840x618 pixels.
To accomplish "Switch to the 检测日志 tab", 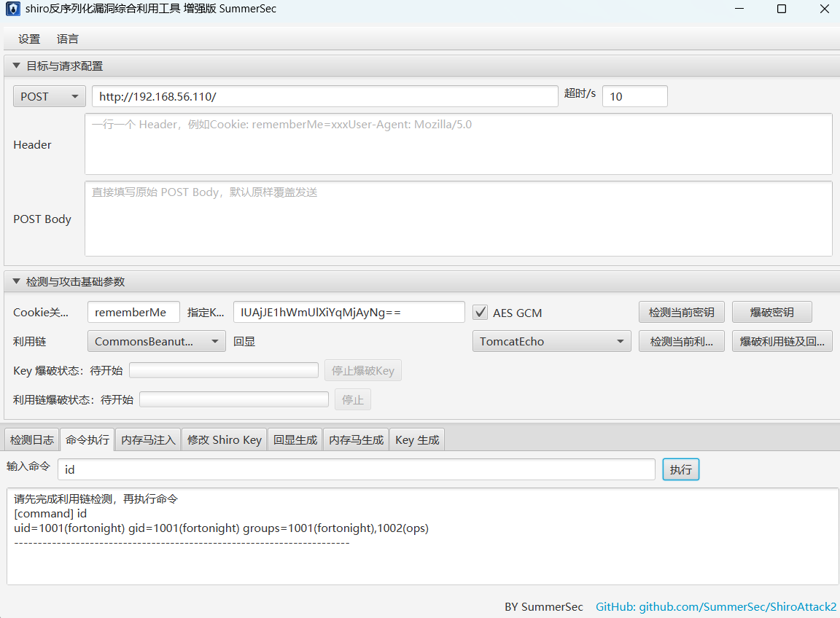I will pyautogui.click(x=31, y=439).
